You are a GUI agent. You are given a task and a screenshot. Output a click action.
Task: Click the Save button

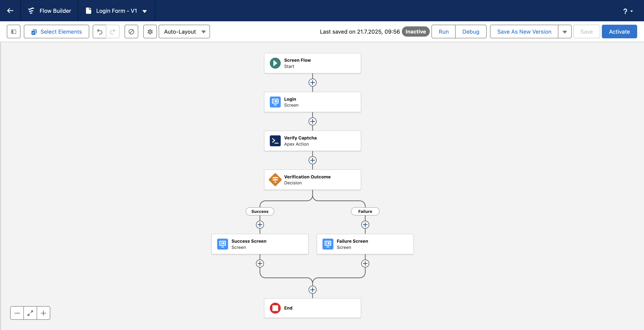586,32
